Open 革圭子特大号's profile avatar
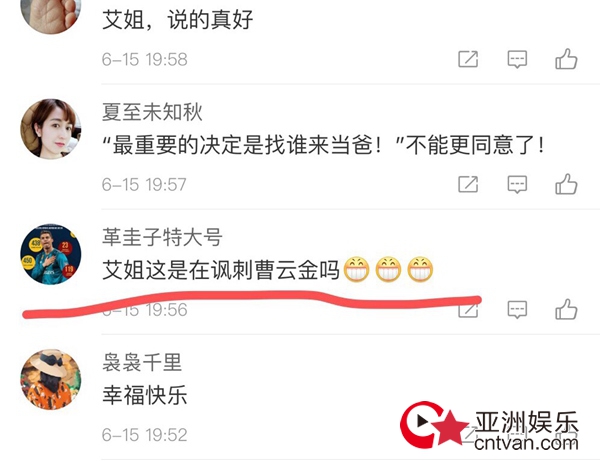Image resolution: width=600 pixels, height=461 pixels. click(51, 254)
